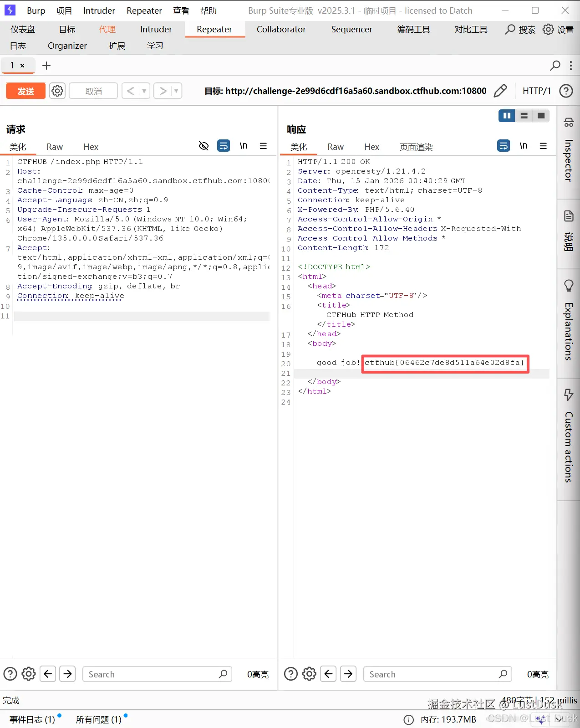Toggle \n newline display in request panel
The width and height of the screenshot is (580, 728).
pos(244,146)
